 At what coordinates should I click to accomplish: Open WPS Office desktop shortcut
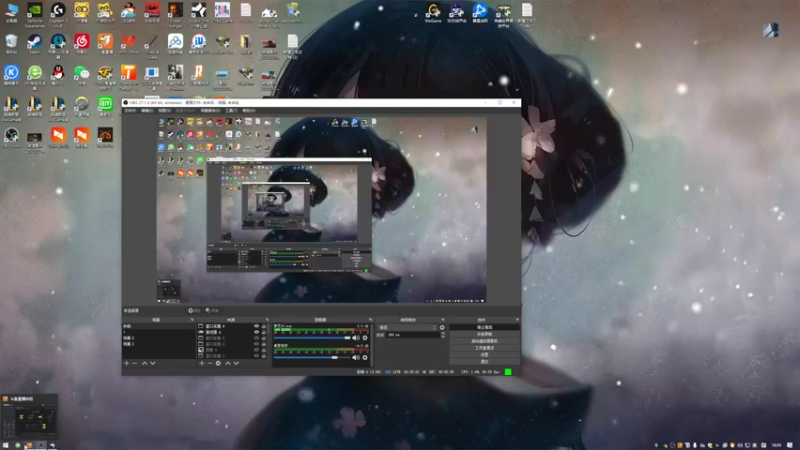coord(129,44)
